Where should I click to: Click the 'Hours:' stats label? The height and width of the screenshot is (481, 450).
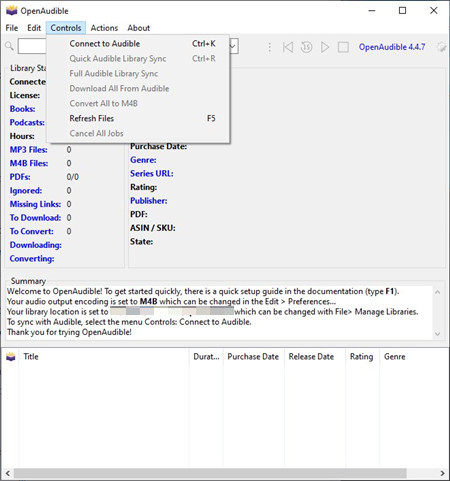pos(22,136)
